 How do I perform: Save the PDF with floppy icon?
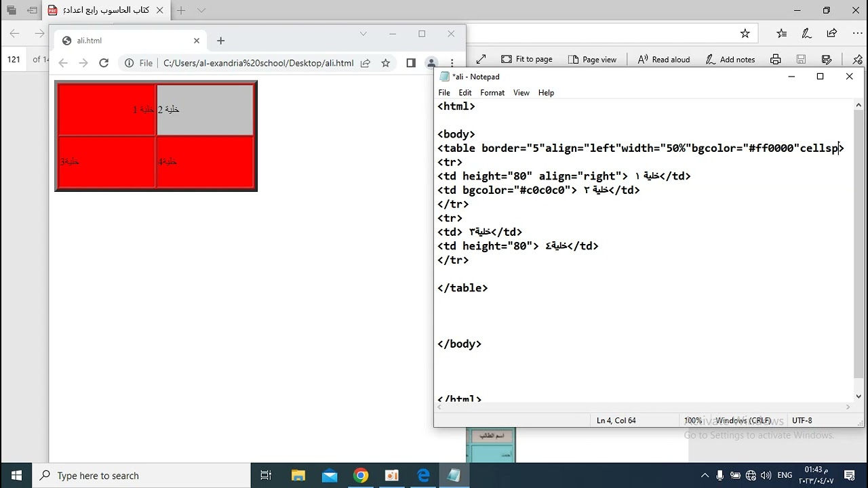(801, 60)
